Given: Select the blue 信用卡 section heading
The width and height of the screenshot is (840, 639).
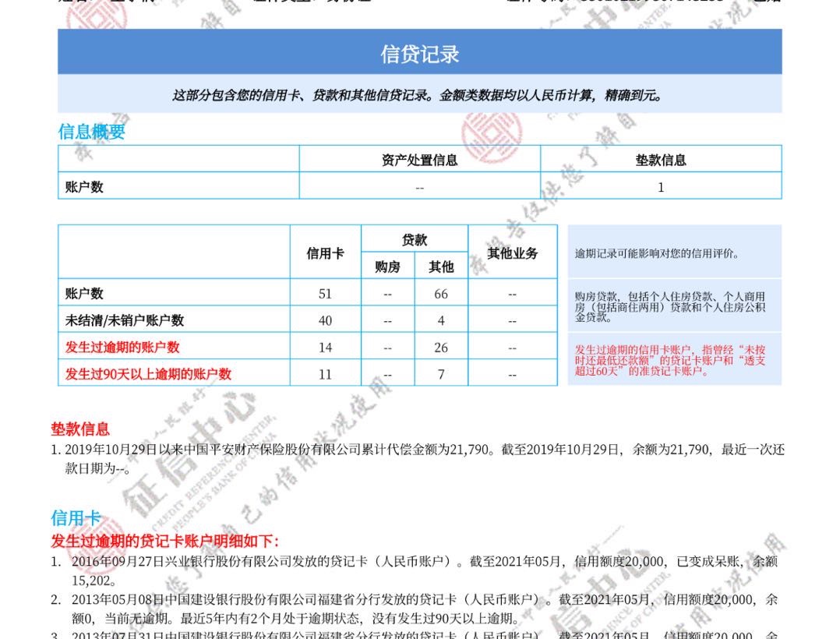Looking at the screenshot, I should (x=76, y=518).
